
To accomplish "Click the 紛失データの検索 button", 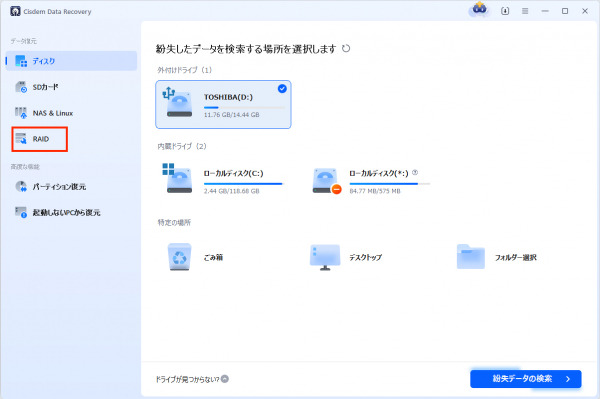I will [x=526, y=379].
